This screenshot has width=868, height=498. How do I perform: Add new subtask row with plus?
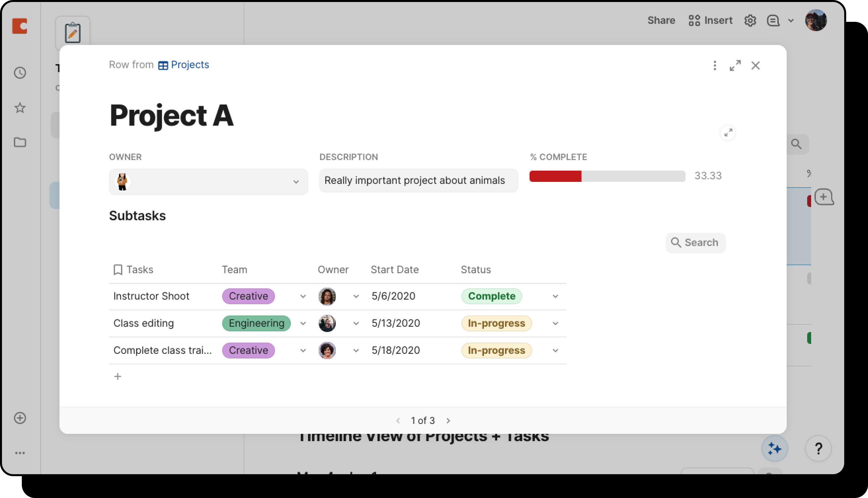point(118,377)
